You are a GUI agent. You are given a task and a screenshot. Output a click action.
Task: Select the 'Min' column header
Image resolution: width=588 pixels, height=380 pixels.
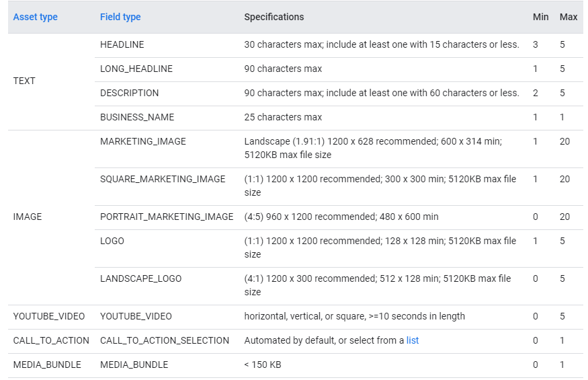point(541,17)
